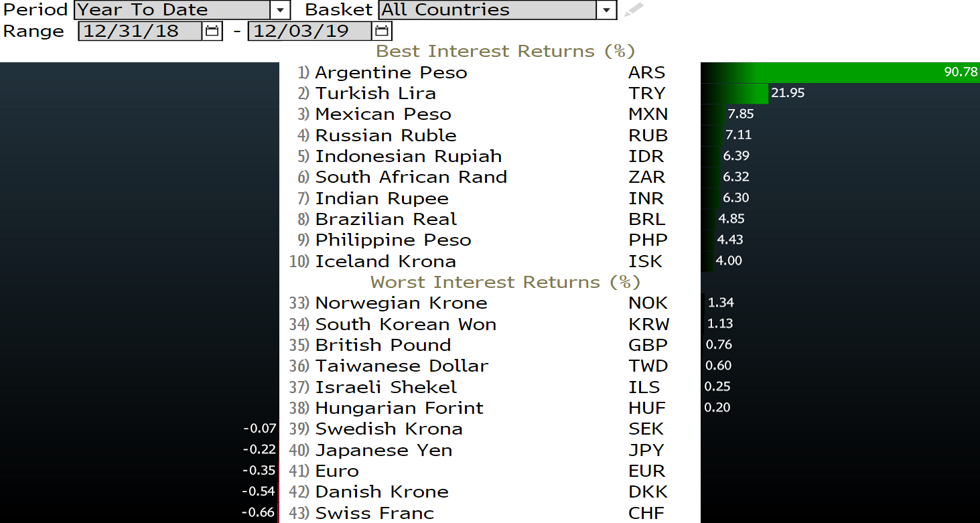980x523 pixels.
Task: Click the pencil edit icon beside Basket
Action: [x=633, y=10]
